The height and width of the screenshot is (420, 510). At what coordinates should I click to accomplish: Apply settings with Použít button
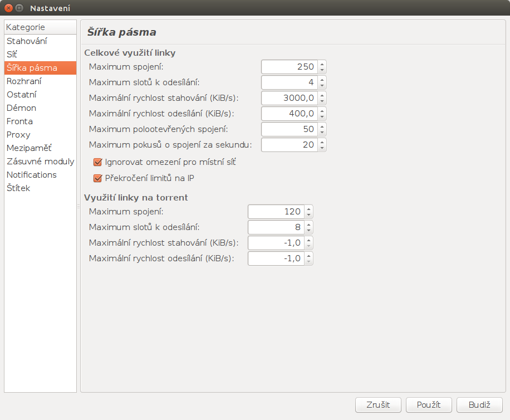click(429, 405)
